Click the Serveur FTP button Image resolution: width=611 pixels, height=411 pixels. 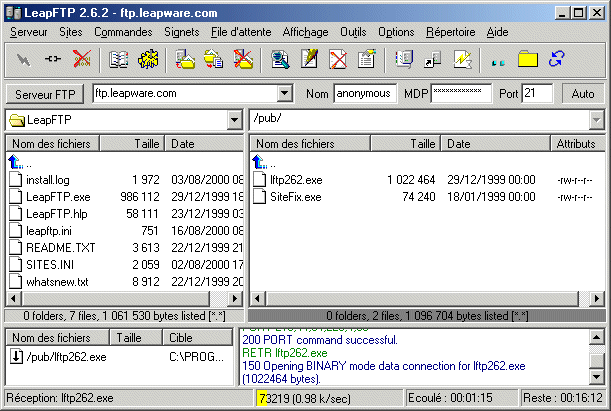(45, 94)
